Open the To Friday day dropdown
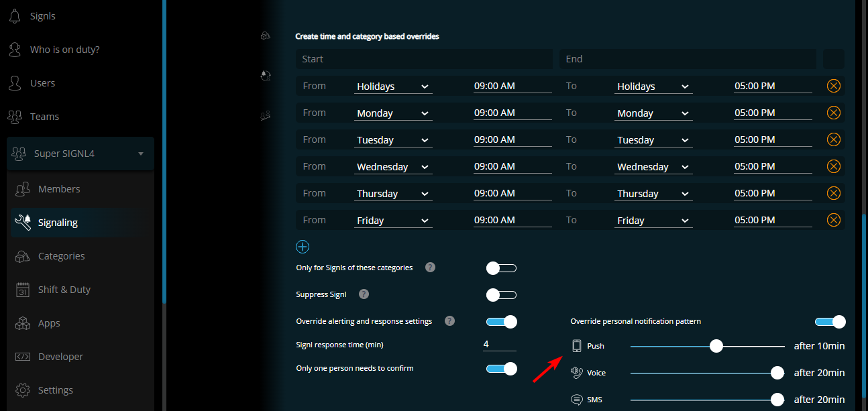 (653, 221)
